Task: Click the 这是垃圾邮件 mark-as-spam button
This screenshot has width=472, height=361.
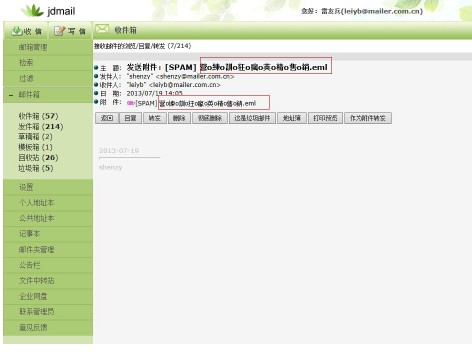Action: [252, 118]
